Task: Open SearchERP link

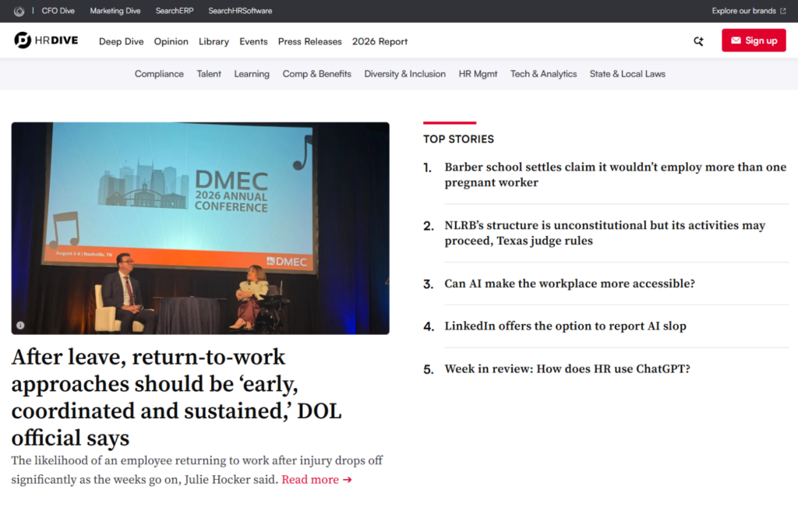Action: point(175,11)
